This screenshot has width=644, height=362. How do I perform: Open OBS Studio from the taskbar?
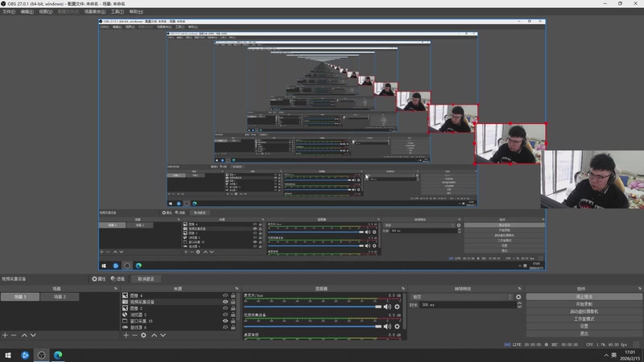point(41,355)
